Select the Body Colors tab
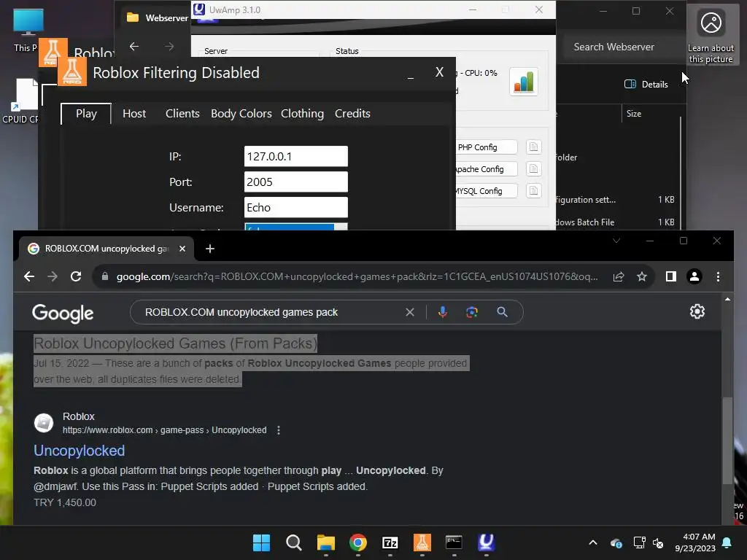 241,114
